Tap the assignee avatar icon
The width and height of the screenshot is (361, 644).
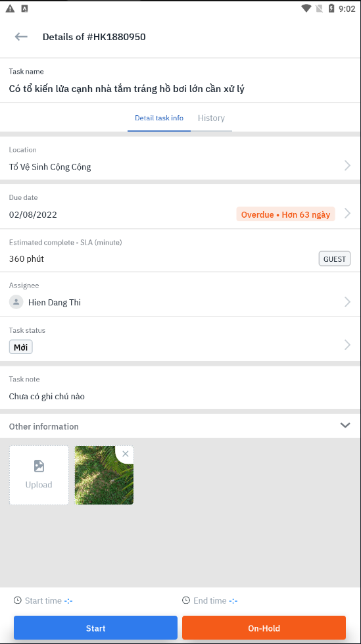[x=16, y=303]
